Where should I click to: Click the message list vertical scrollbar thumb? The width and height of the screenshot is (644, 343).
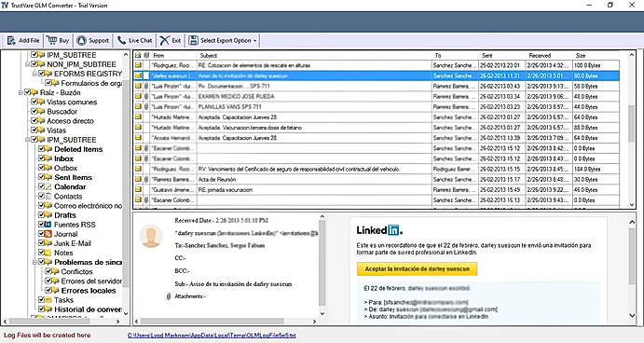631,123
